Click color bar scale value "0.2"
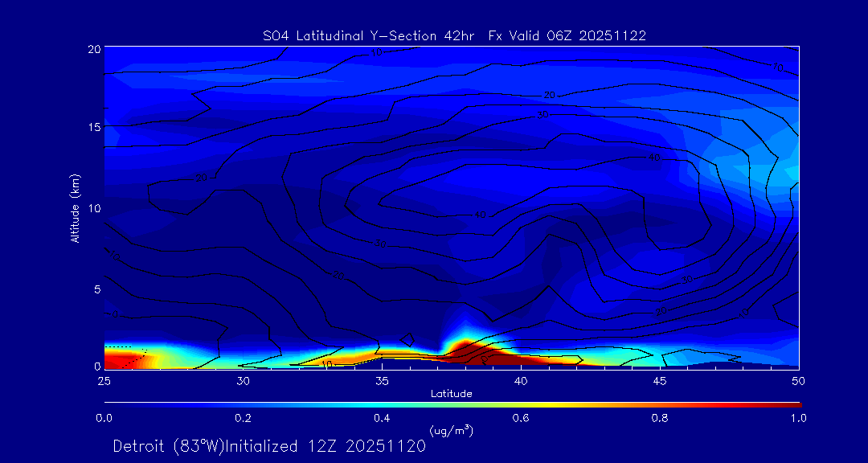Image resolution: width=868 pixels, height=463 pixels. coord(243,418)
